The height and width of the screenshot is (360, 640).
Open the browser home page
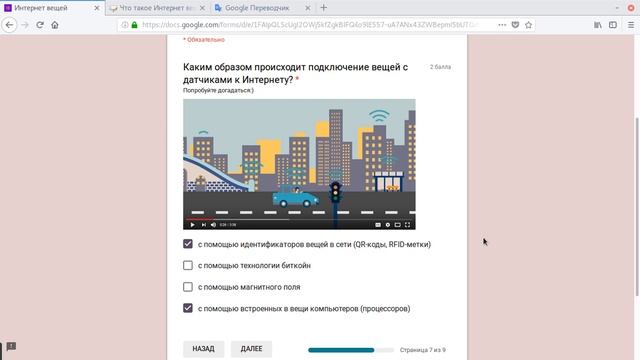pos(55,25)
